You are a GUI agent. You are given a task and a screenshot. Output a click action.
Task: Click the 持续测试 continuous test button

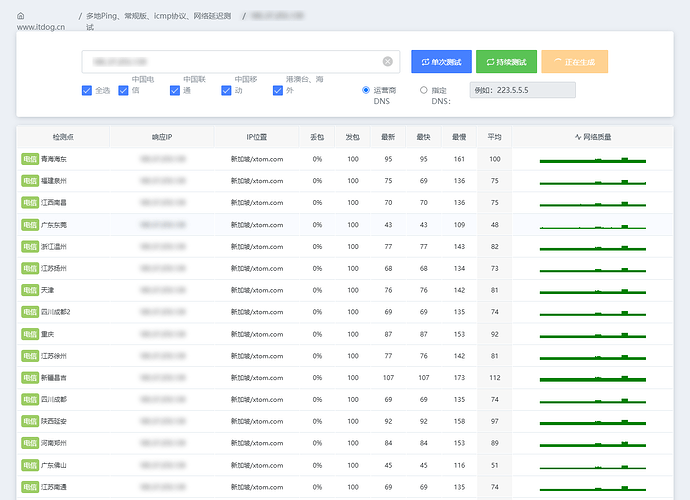click(506, 62)
